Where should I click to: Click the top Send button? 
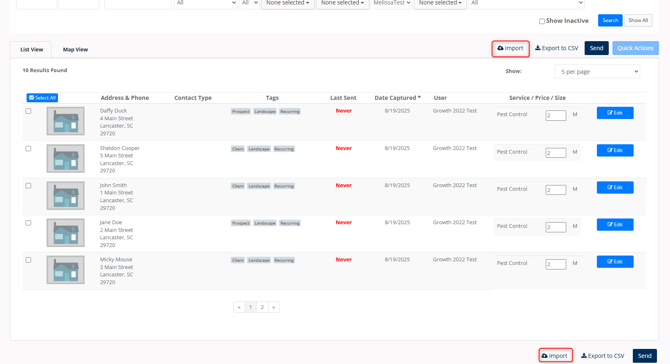596,48
